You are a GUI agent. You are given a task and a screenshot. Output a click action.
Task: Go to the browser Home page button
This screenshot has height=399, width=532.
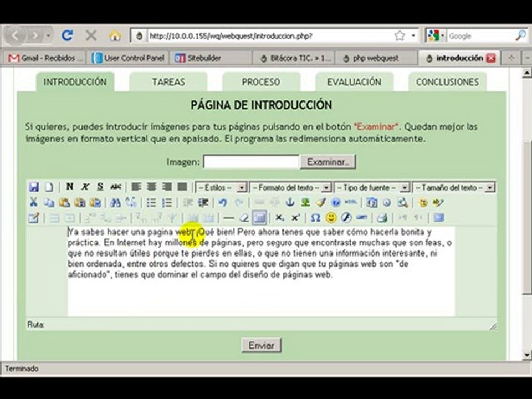[115, 35]
